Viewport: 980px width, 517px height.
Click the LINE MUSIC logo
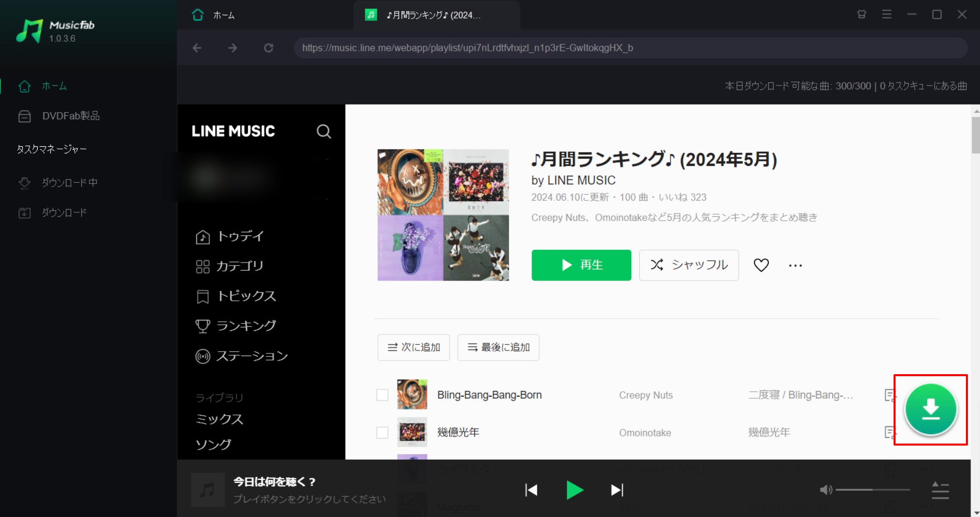(233, 131)
